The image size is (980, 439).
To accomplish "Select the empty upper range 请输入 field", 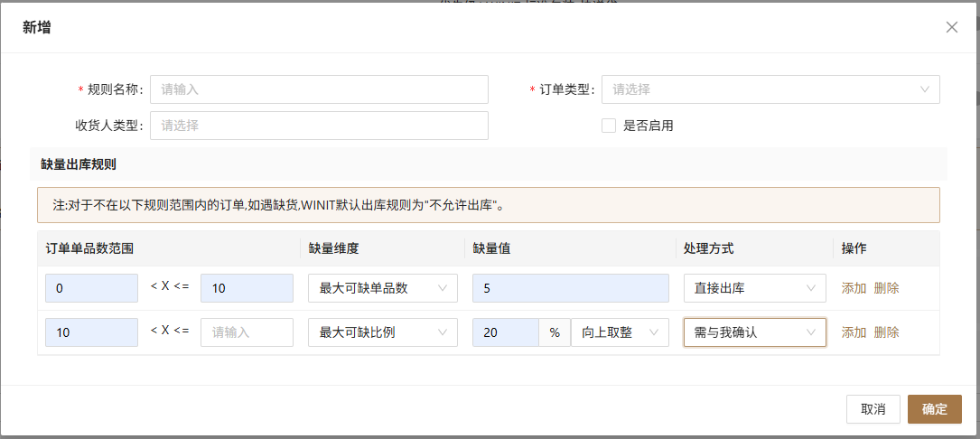I will (247, 332).
